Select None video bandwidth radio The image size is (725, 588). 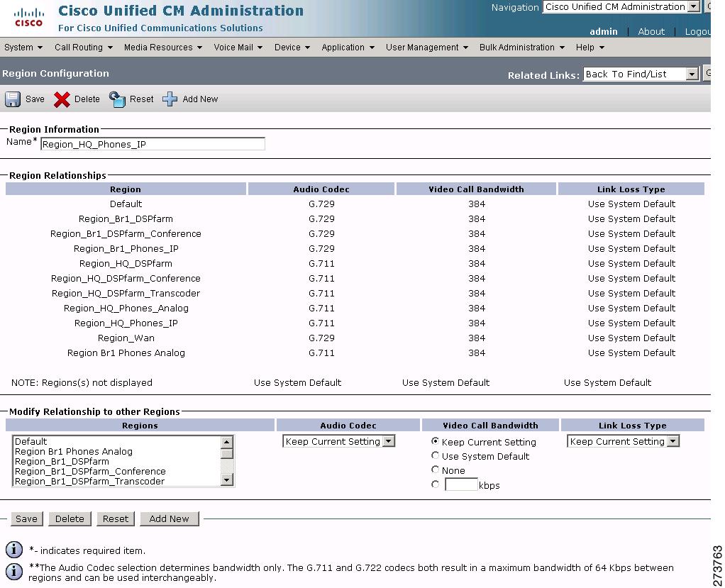[435, 470]
